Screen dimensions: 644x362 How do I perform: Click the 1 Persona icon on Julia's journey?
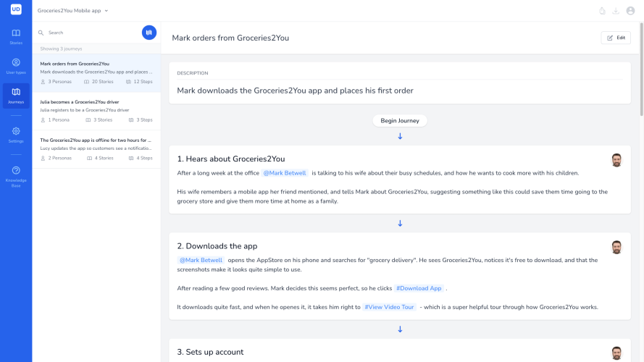point(43,120)
